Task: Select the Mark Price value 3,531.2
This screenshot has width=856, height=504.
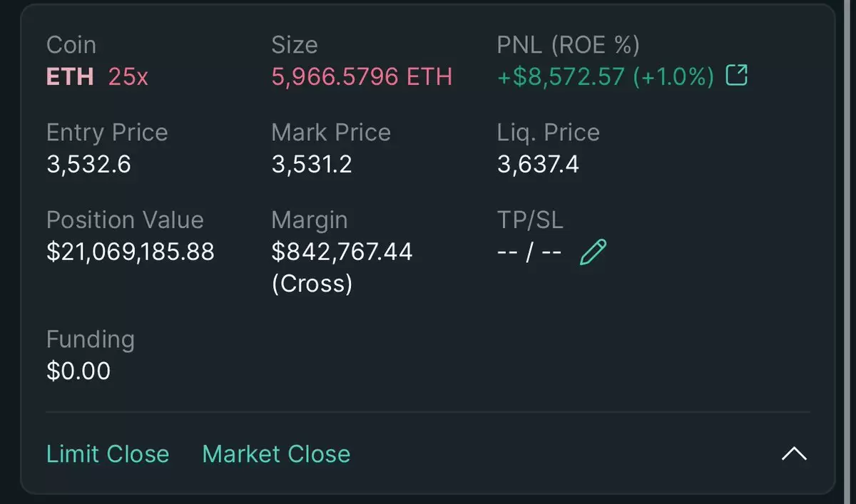Action: click(x=312, y=165)
